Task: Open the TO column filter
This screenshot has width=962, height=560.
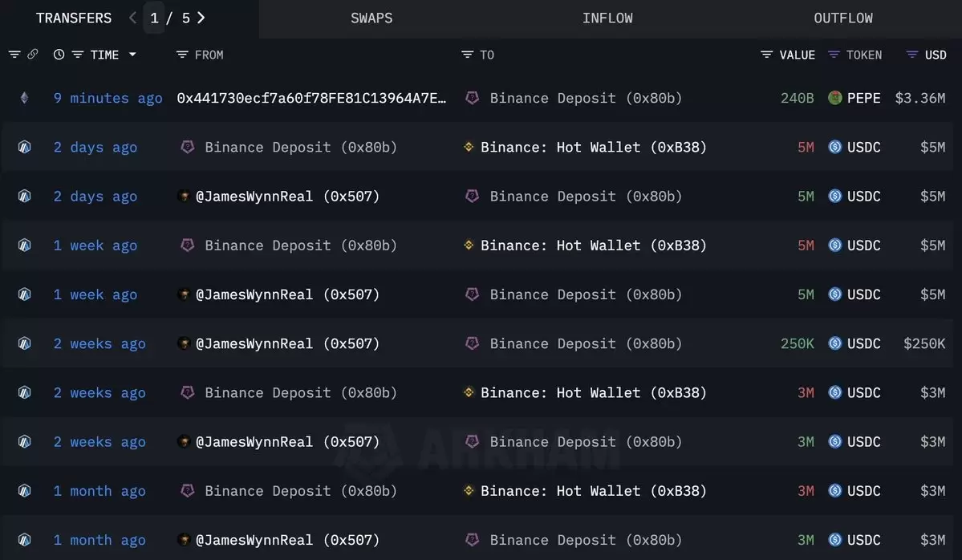Action: (467, 55)
